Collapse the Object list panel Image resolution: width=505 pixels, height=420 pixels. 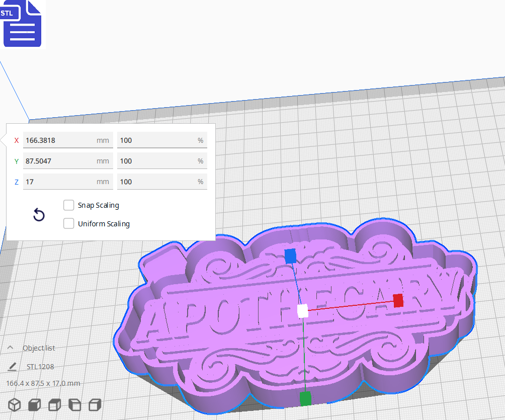coord(10,347)
